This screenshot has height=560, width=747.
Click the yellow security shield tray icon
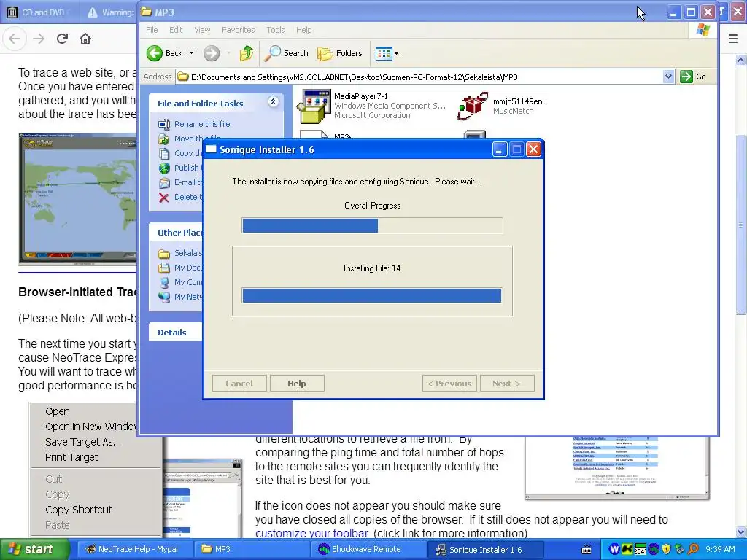(x=667, y=550)
